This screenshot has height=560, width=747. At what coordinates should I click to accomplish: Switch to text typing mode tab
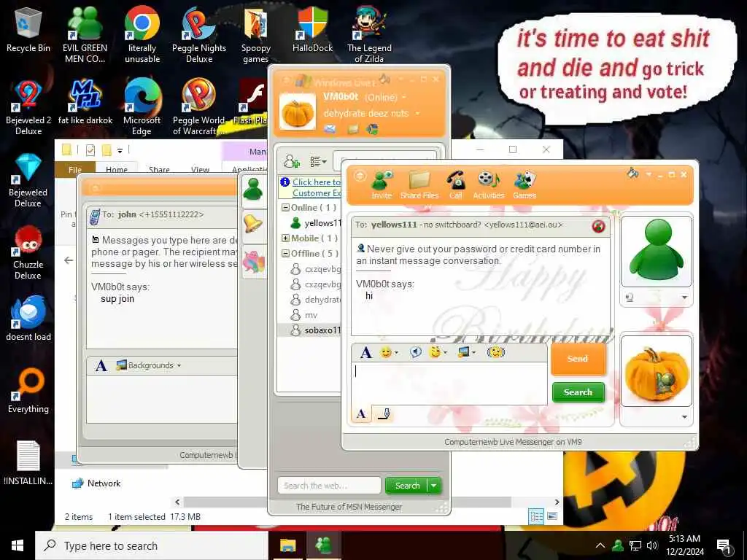(361, 414)
